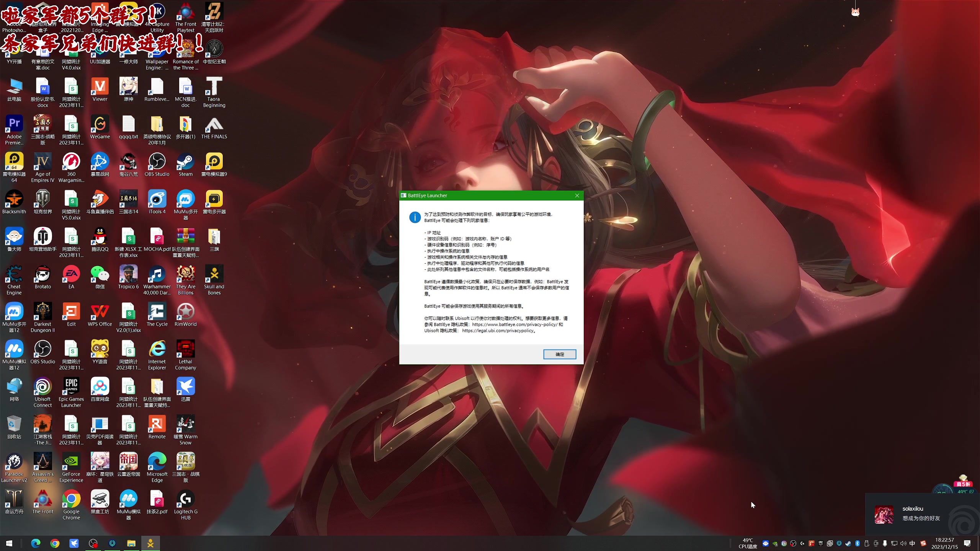Open OBS Studio beside the Steam icon
This screenshot has height=551, width=980.
click(157, 165)
